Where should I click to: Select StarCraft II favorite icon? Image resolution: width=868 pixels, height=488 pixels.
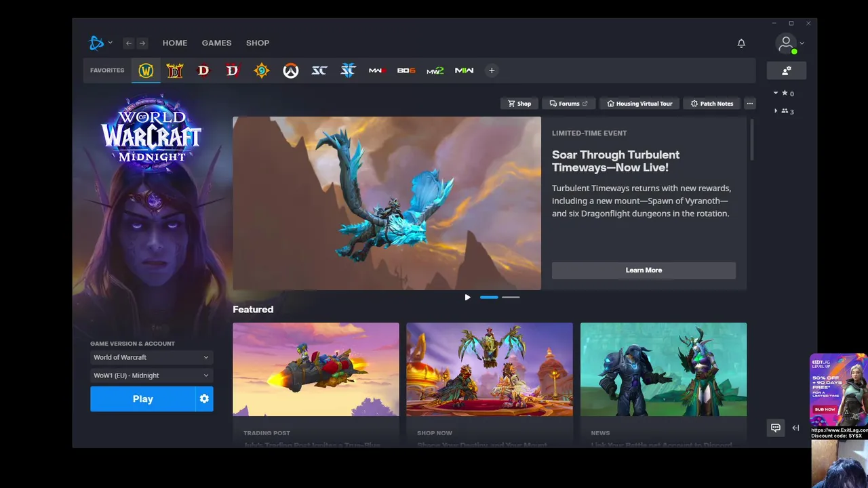tap(348, 70)
